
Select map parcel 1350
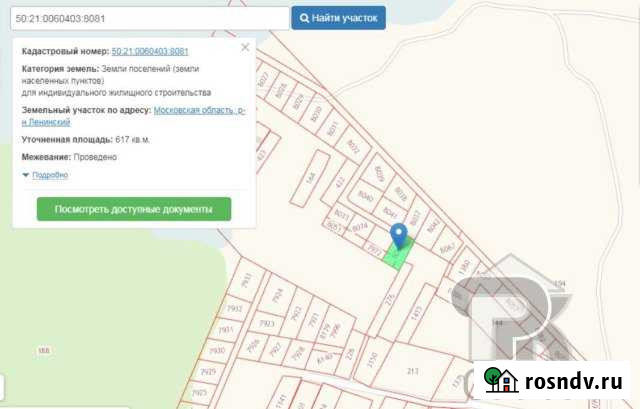pos(372,356)
